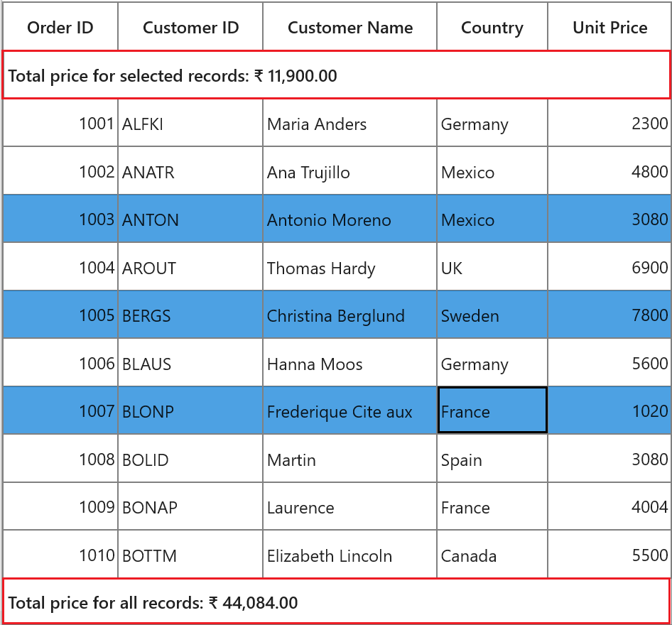The width and height of the screenshot is (672, 625).
Task: Click the total price for selected records summary
Action: [x=337, y=75]
